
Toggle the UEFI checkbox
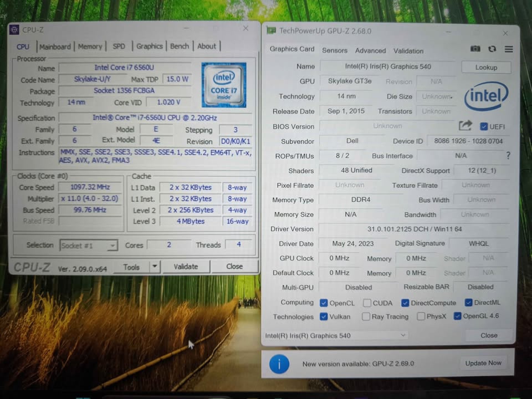tap(484, 127)
